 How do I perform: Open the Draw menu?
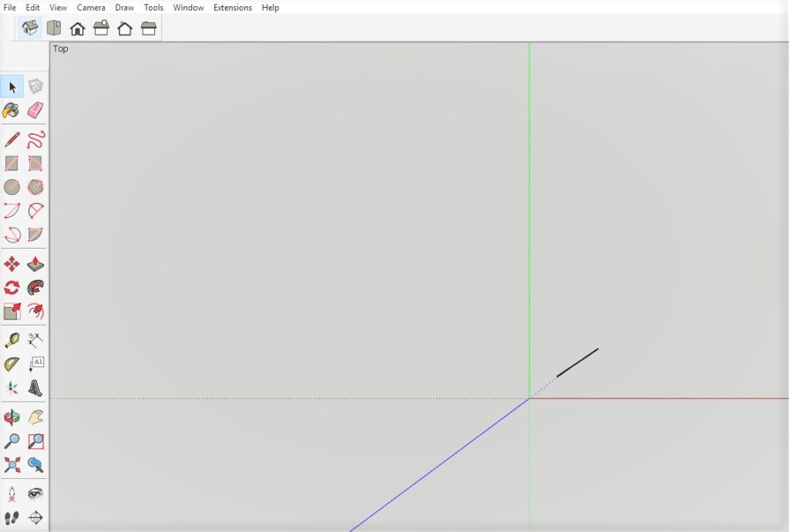(x=124, y=7)
